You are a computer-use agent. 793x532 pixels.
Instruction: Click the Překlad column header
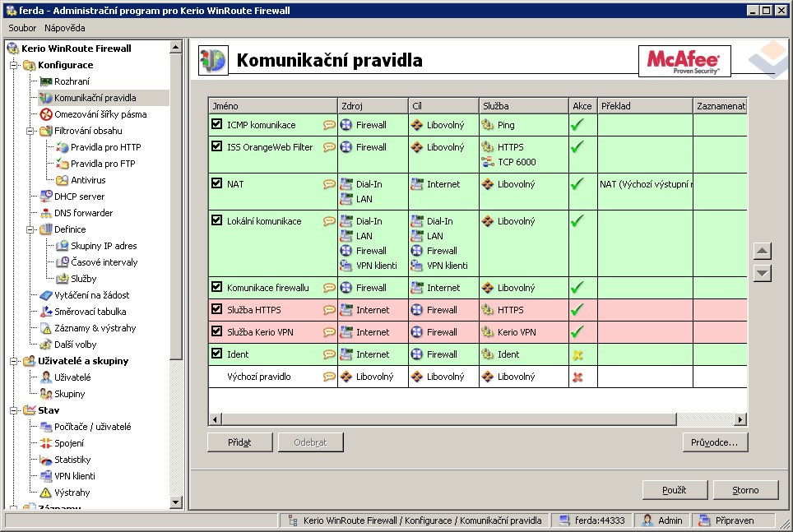[x=645, y=106]
